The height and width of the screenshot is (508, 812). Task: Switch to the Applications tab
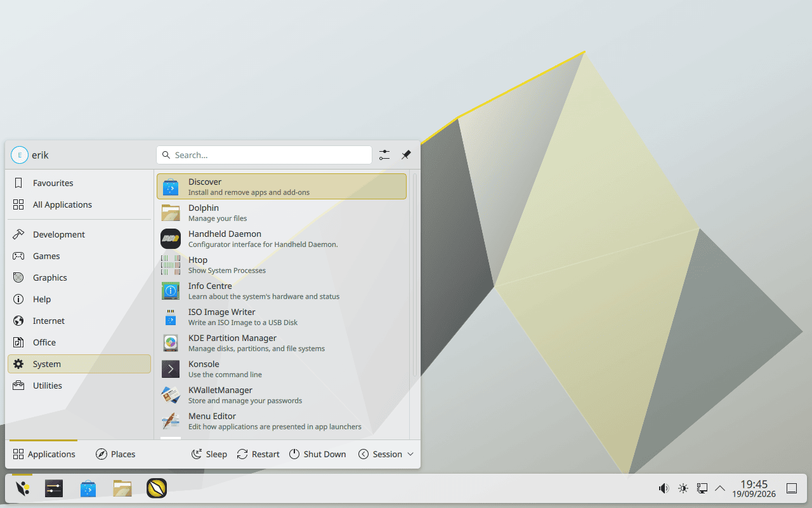click(x=44, y=454)
